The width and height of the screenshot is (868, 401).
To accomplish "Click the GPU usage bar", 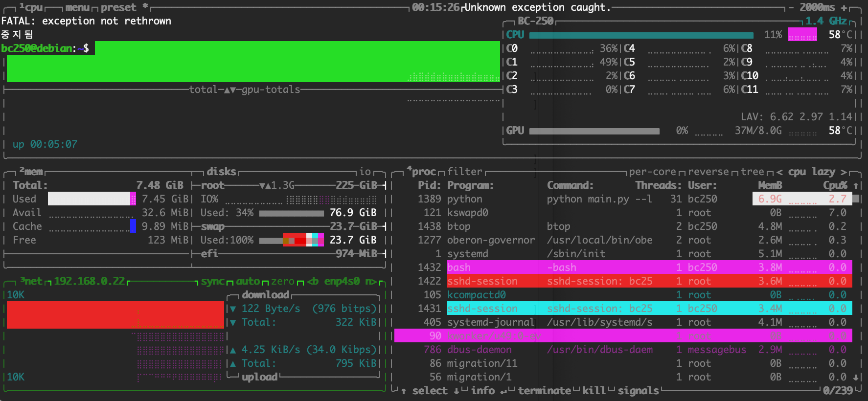I will (594, 131).
